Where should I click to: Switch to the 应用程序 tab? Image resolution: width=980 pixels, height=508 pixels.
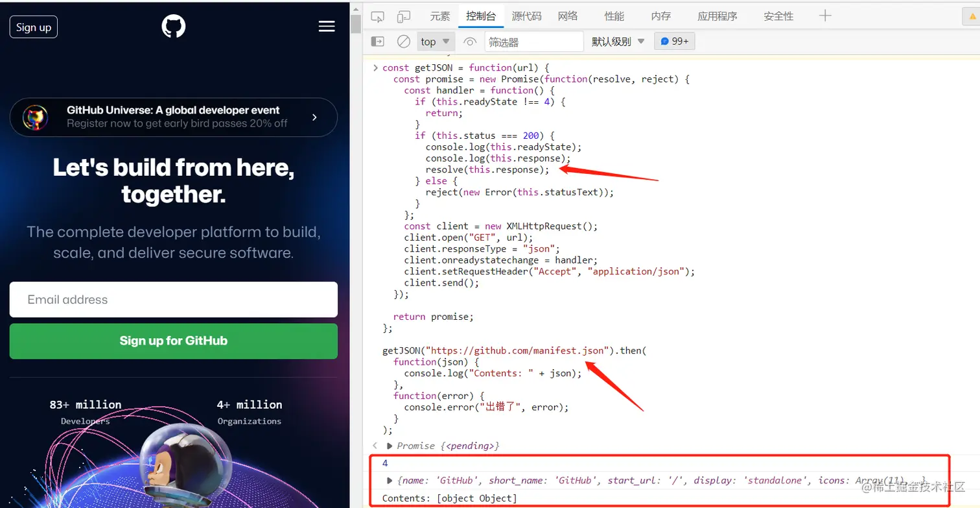click(717, 16)
